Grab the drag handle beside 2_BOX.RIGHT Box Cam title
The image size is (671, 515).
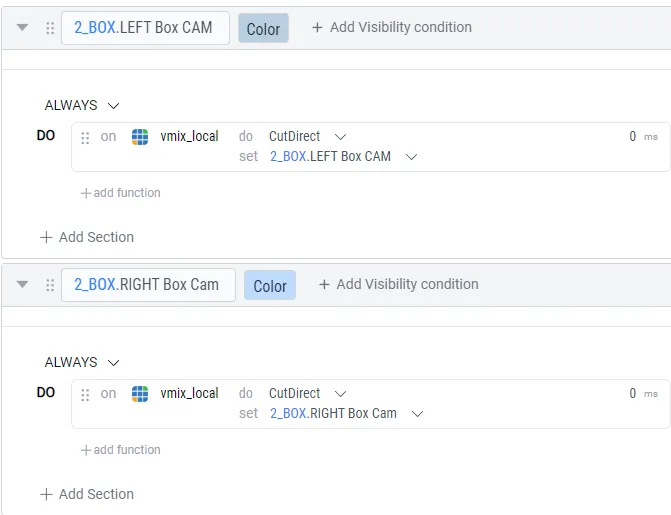point(50,285)
